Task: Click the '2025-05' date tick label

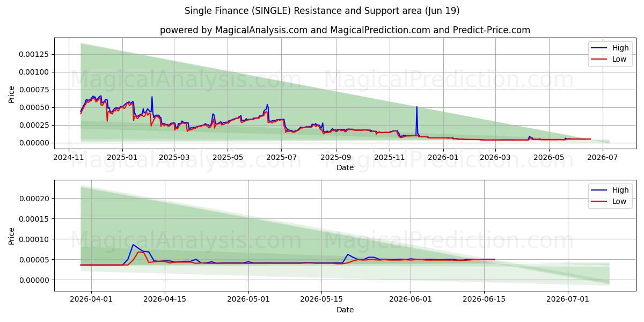Action: coord(228,157)
